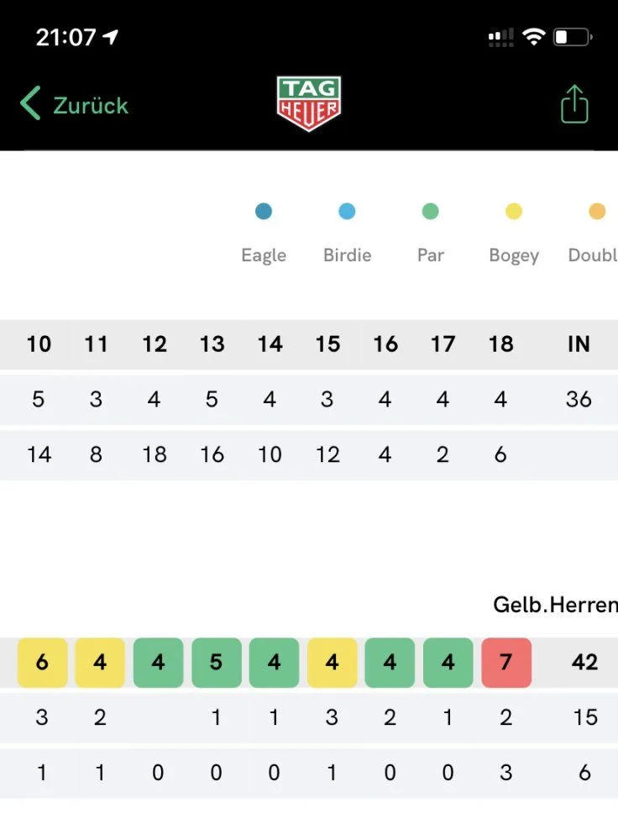
Task: Tap the IN total score 42
Action: click(x=584, y=662)
